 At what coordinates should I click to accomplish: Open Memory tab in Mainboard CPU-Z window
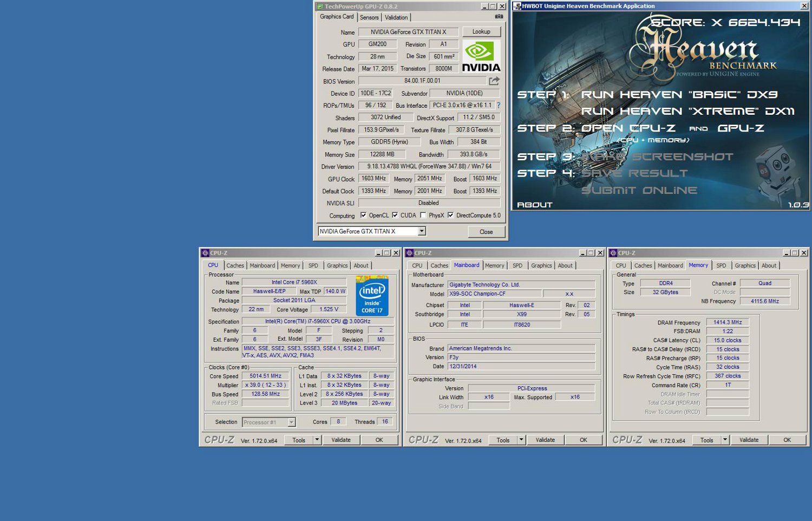tap(494, 265)
